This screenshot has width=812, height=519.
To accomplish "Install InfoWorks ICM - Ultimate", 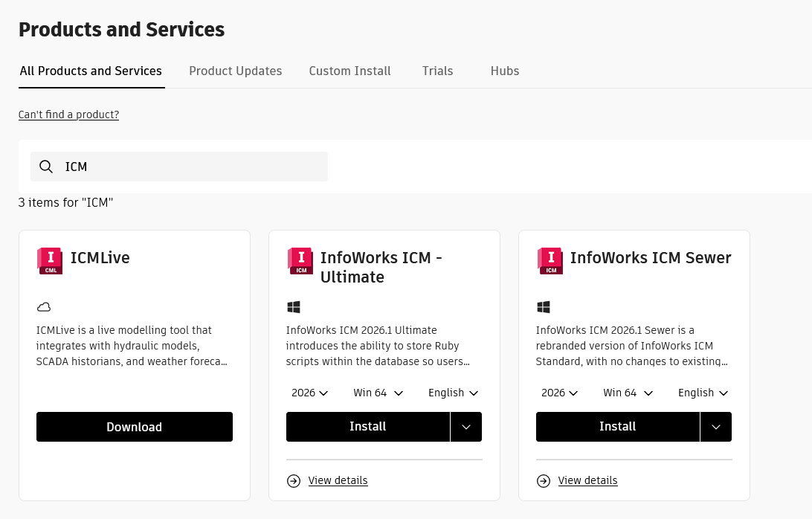I will 367,426.
